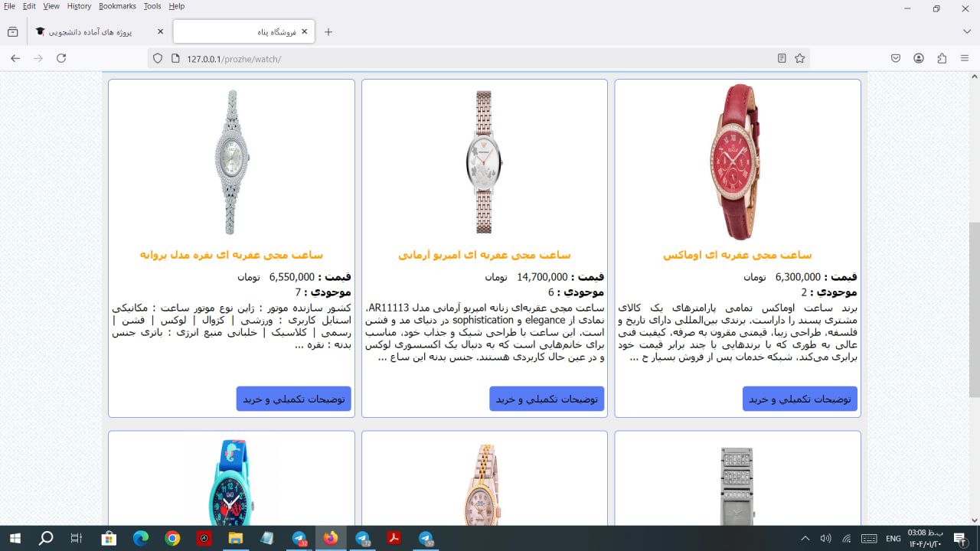Open the volume control in tray
The height and width of the screenshot is (551, 980).
click(x=825, y=539)
